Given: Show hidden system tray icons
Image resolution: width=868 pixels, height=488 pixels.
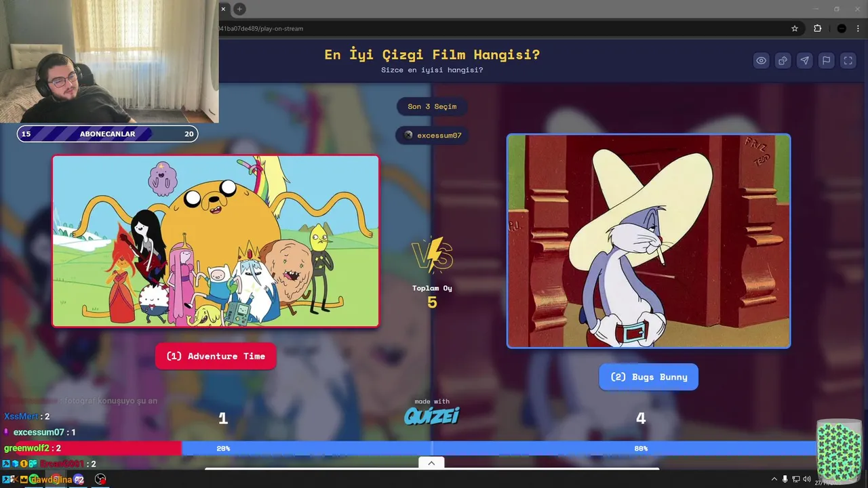Looking at the screenshot, I should (x=774, y=479).
